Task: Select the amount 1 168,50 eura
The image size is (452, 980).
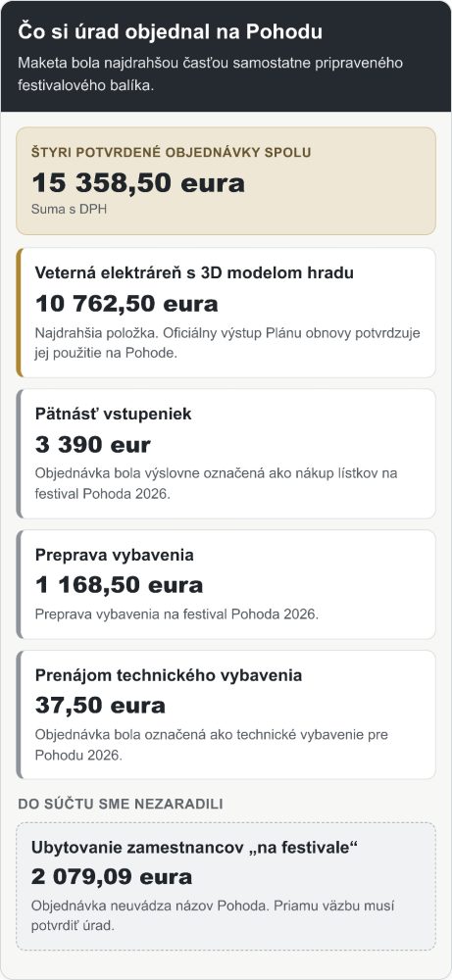Action: 119,585
